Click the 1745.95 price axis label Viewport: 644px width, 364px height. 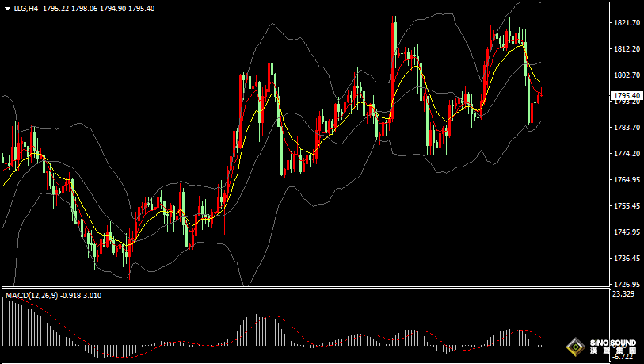point(627,232)
